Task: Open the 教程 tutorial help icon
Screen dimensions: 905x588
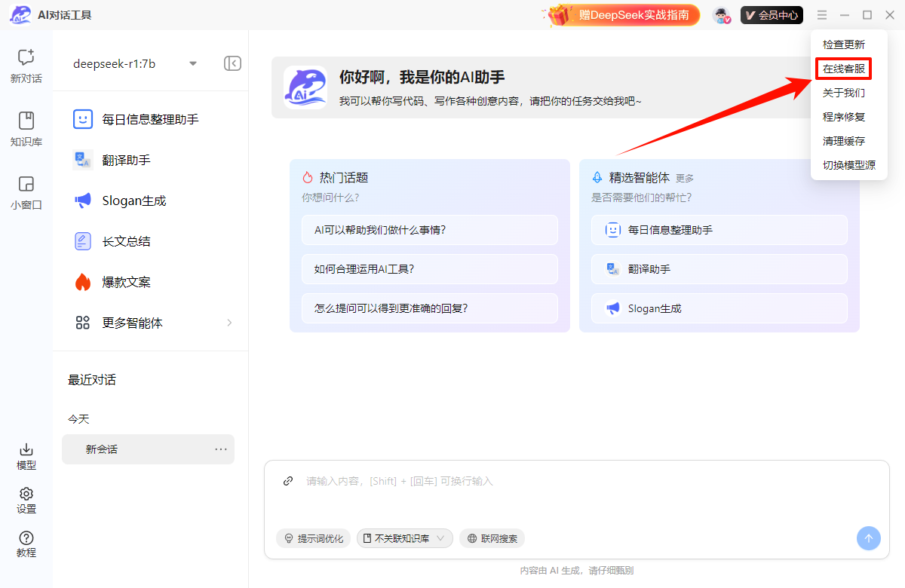Action: 26,544
